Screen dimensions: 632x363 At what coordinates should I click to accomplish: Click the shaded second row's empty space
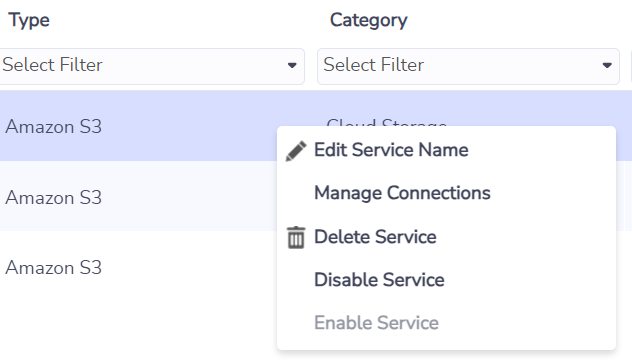coord(189,196)
